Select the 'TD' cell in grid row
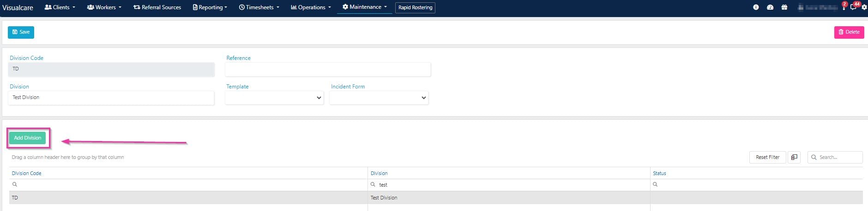 (x=188, y=198)
